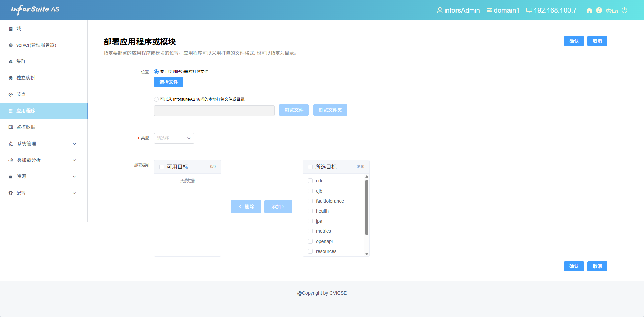
Task: Click the power logout icon
Action: 624,10
